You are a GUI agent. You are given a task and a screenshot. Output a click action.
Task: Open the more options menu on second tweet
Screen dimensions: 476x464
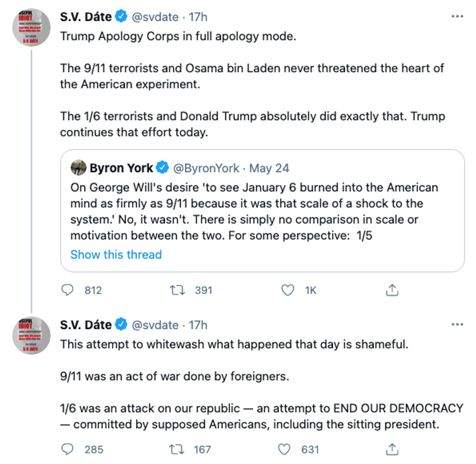coord(457,324)
